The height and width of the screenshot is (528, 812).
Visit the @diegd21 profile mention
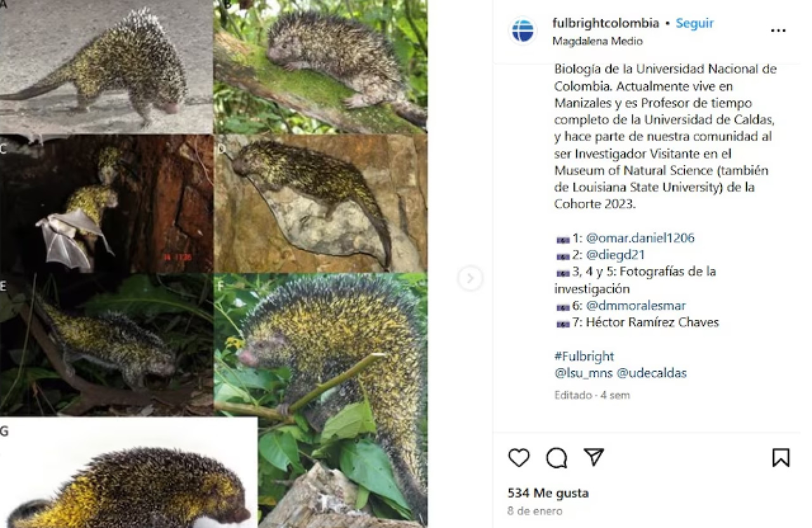pyautogui.click(x=615, y=255)
